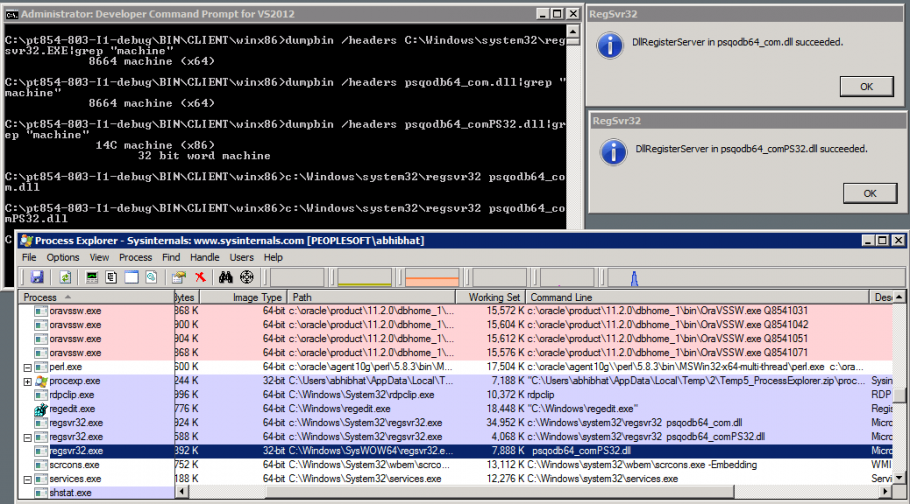Click the info icon in psqodb64_comPS32.dll dialog
This screenshot has height=504, width=910.
613,152
